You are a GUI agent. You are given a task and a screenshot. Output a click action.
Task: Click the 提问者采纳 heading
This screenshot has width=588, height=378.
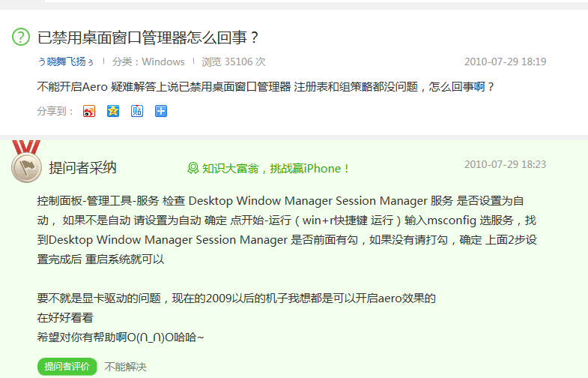tap(82, 168)
